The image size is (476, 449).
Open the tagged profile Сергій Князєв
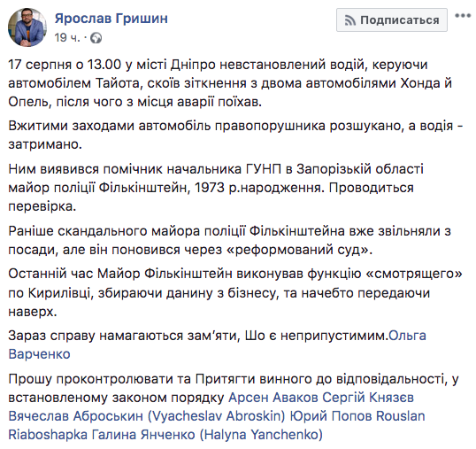click(x=368, y=398)
